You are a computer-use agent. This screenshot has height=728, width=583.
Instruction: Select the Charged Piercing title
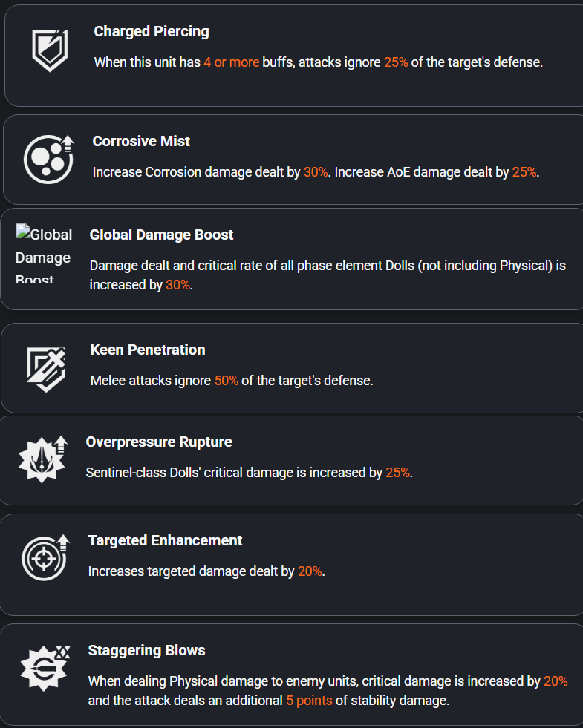tap(152, 32)
